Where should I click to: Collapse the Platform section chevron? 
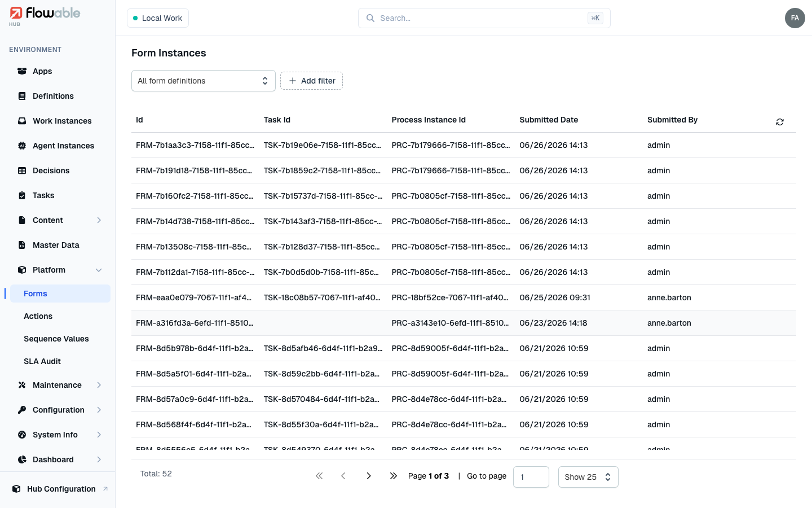click(x=99, y=270)
